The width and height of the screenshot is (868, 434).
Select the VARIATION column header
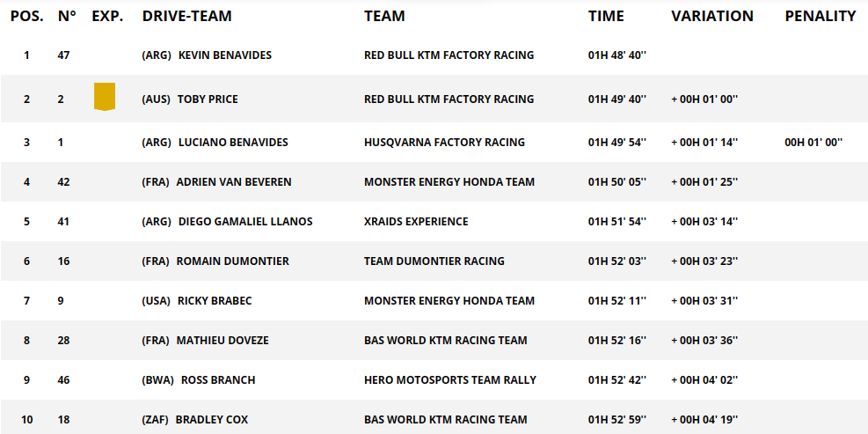(x=711, y=16)
